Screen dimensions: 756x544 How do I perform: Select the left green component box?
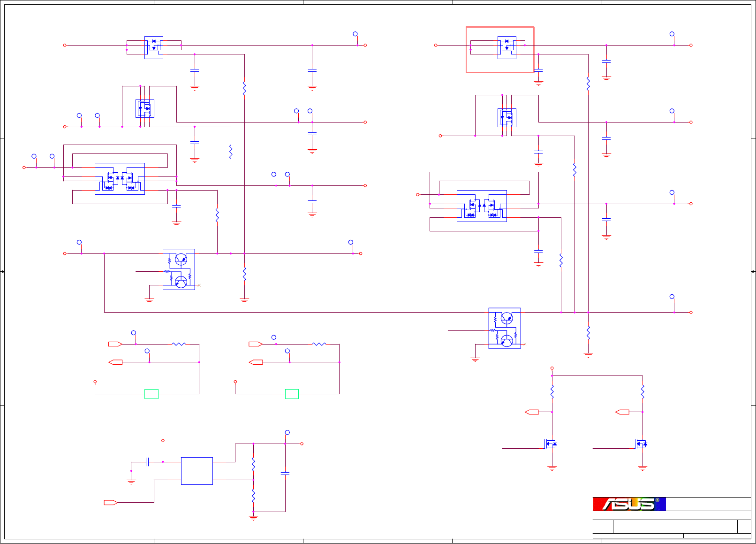[151, 394]
